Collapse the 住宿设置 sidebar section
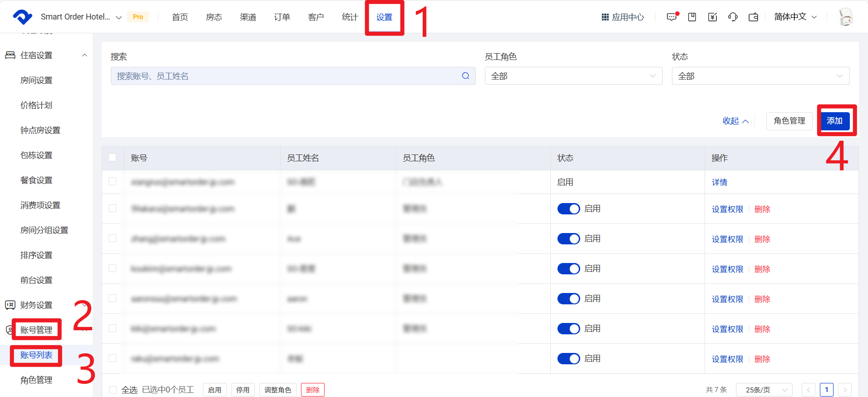 84,55
